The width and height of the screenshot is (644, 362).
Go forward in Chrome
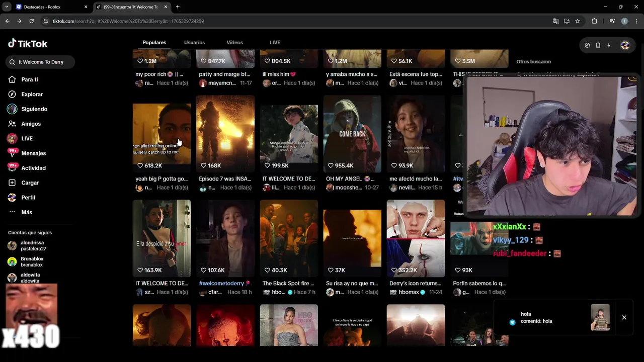19,21
